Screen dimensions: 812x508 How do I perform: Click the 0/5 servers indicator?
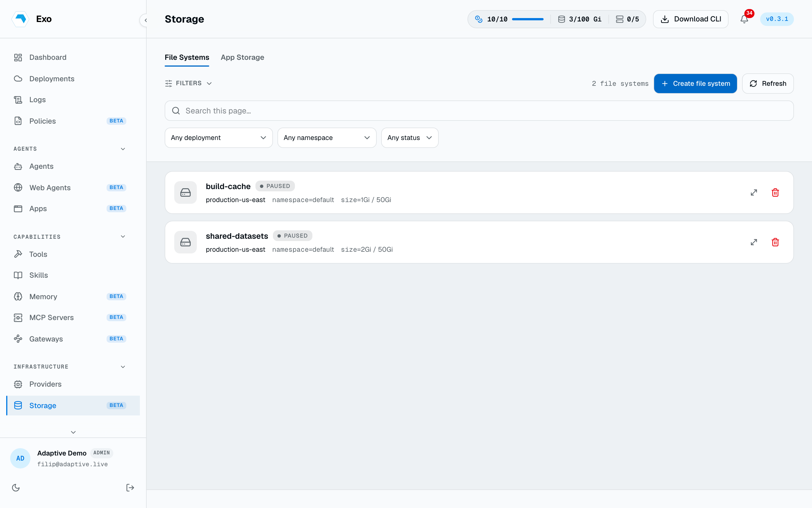click(627, 19)
